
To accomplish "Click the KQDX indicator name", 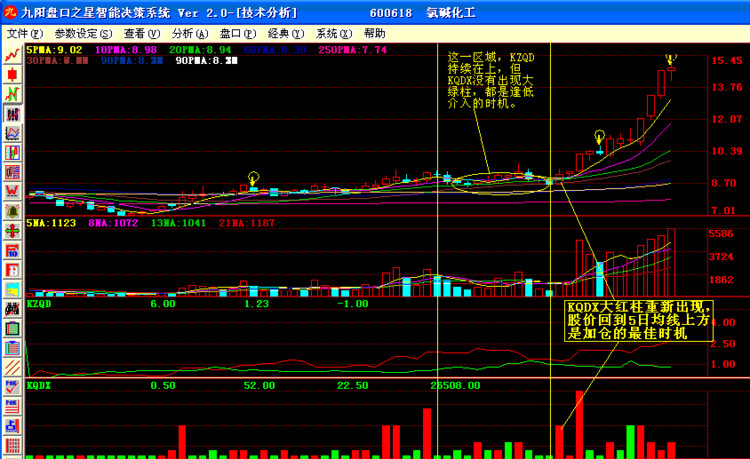I will click(x=39, y=385).
